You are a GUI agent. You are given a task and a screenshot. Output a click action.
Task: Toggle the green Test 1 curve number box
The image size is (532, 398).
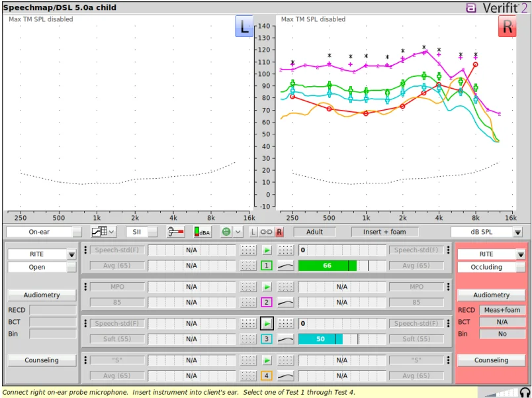[267, 266]
